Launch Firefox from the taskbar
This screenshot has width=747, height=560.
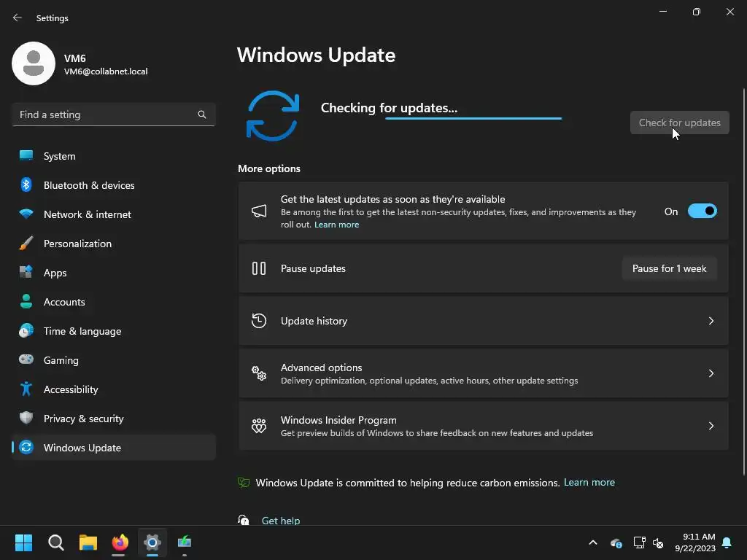pyautogui.click(x=120, y=542)
